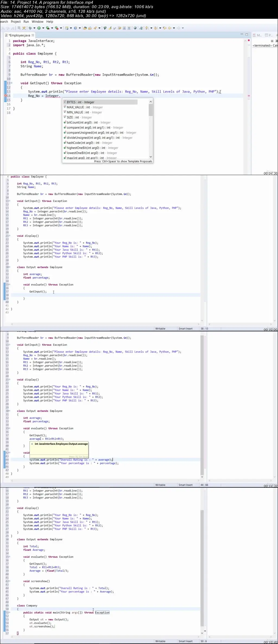Minimize the Employee.java editor pane
This screenshot has height=644, width=278.
pyautogui.click(x=242, y=35)
